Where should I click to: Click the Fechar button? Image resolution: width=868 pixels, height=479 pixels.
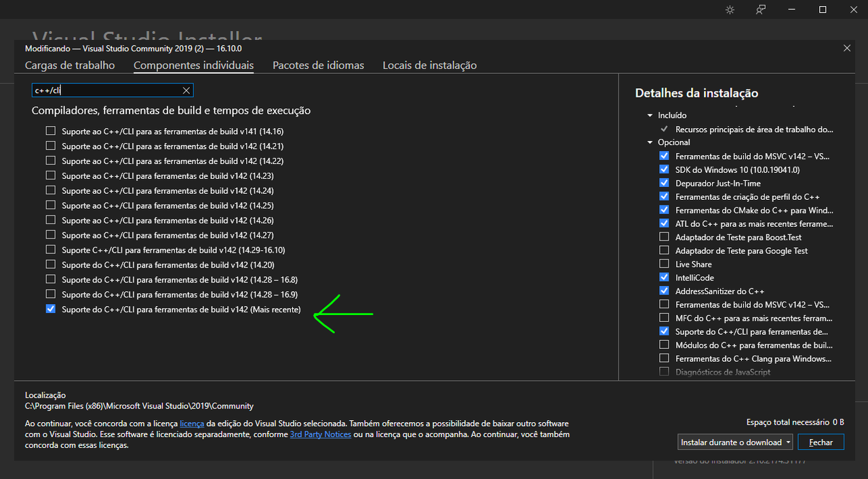click(x=821, y=442)
